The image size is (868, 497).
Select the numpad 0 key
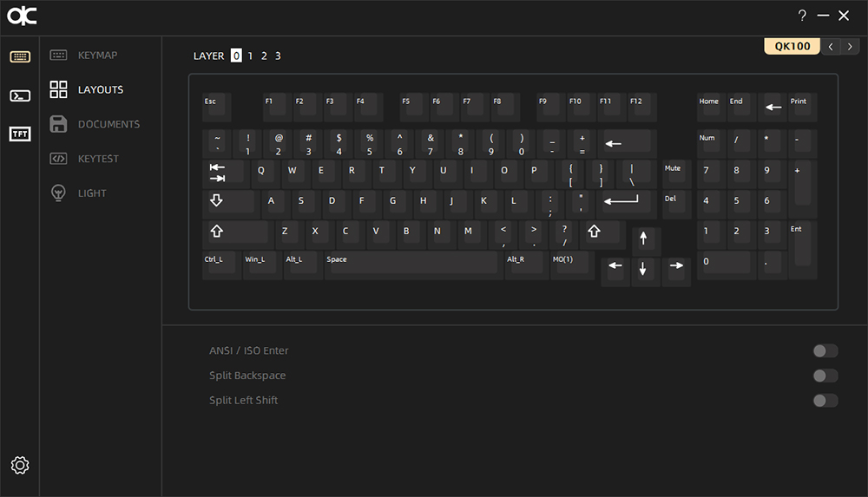727,265
